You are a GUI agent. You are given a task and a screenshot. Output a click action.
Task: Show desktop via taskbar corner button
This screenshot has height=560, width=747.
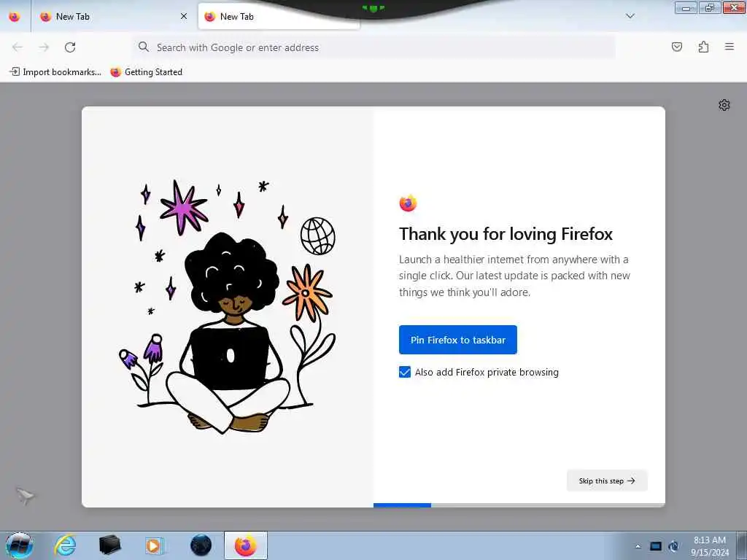point(742,546)
